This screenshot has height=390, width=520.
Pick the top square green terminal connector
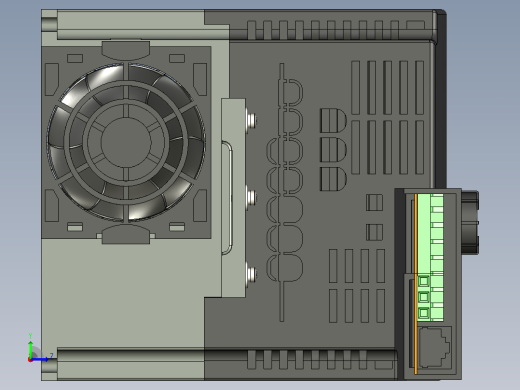click(x=423, y=281)
